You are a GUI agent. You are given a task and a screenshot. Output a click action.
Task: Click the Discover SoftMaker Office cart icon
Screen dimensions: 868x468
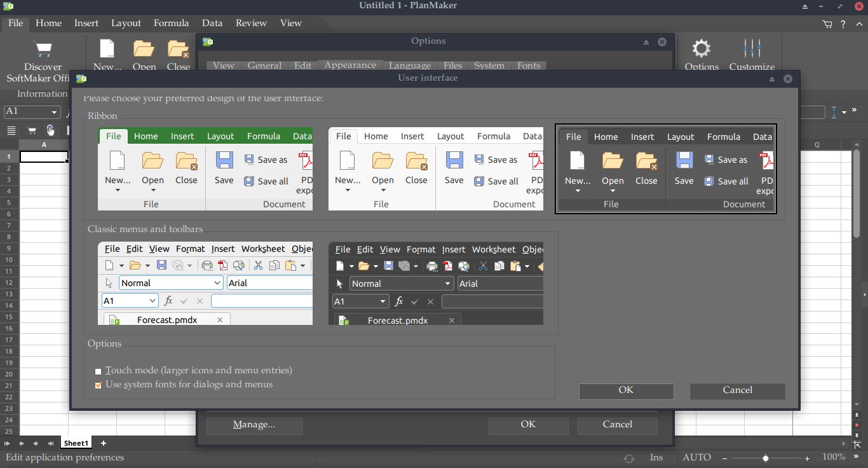(x=43, y=50)
